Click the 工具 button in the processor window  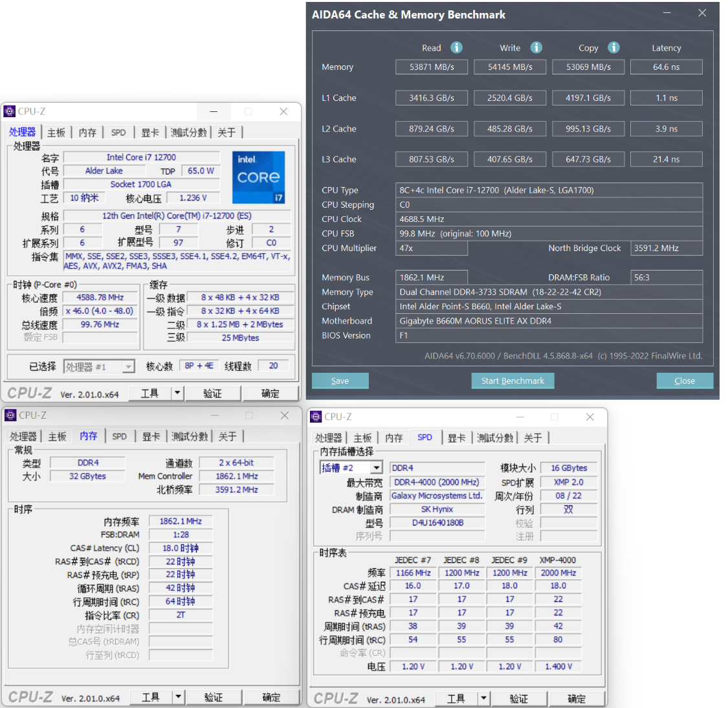[149, 393]
